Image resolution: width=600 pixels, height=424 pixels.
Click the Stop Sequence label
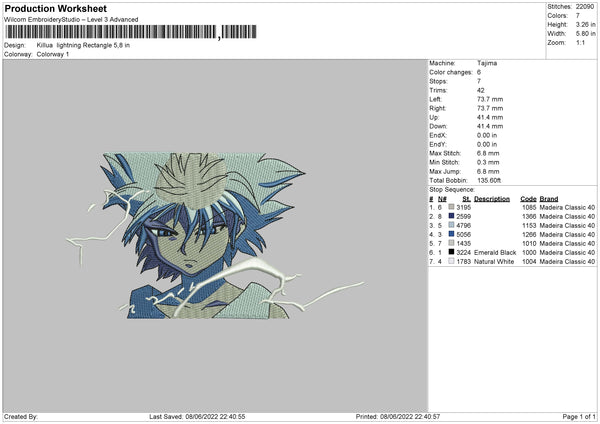tap(452, 189)
